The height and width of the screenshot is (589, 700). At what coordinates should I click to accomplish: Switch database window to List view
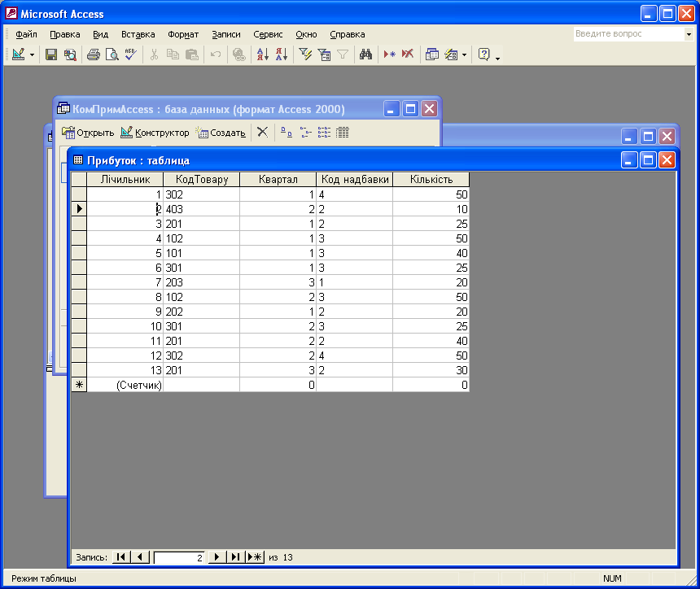pos(324,132)
